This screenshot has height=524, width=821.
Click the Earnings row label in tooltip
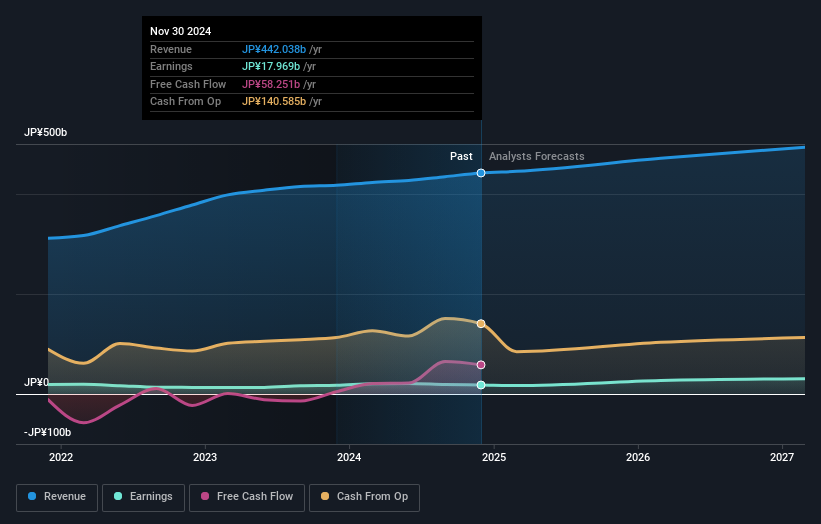tap(171, 66)
